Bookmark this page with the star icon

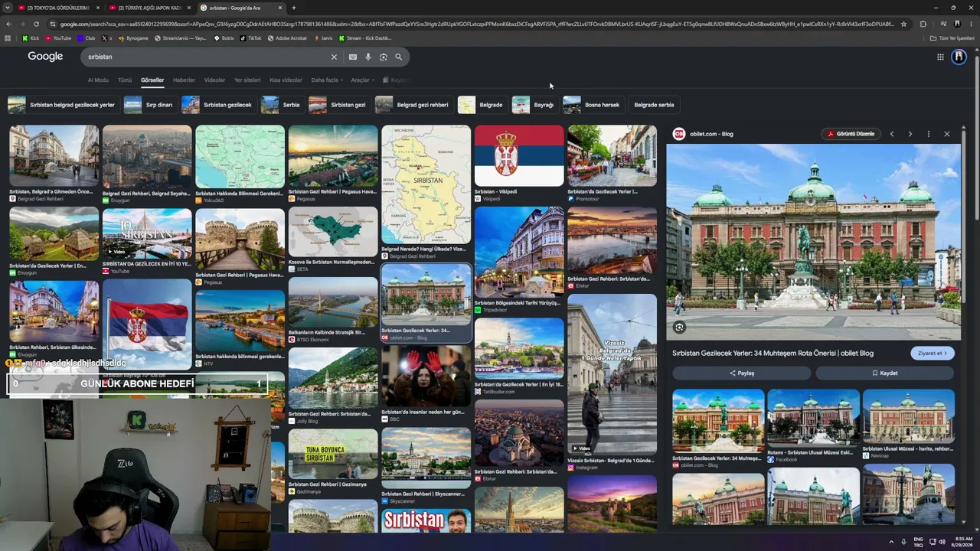pos(903,24)
